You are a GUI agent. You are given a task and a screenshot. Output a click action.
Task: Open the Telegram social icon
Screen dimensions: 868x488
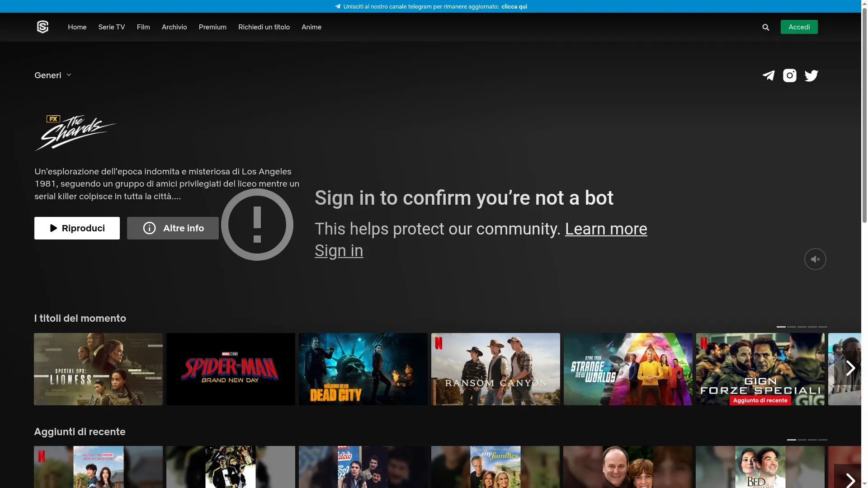pos(769,75)
